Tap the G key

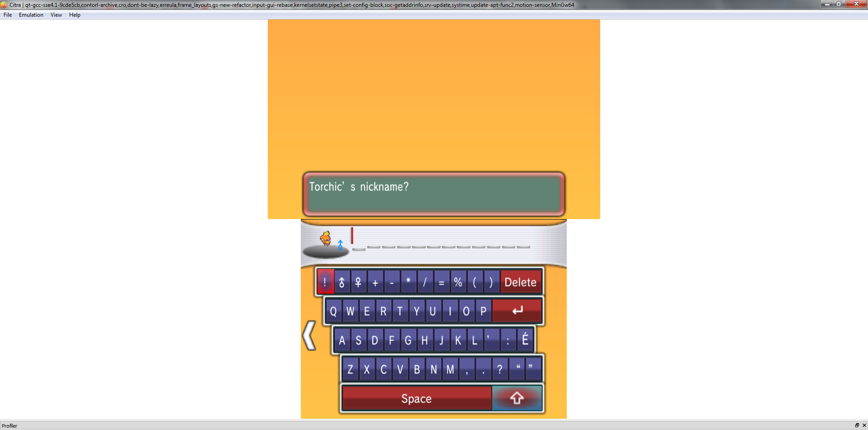[408, 340]
